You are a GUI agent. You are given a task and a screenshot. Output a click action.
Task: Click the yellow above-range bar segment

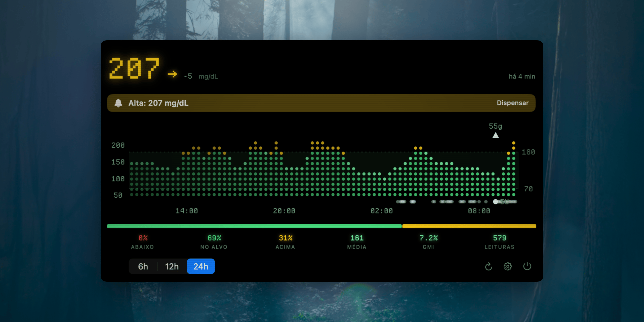469,226
